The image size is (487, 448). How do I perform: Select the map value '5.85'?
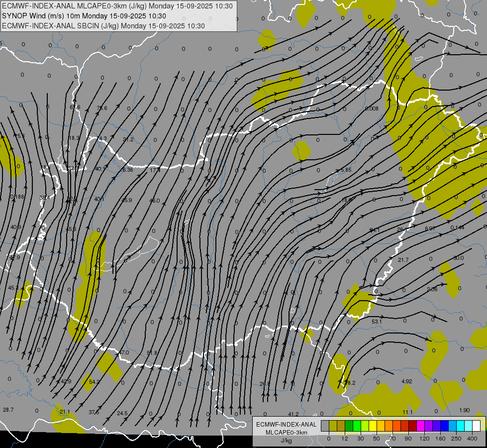click(x=346, y=170)
